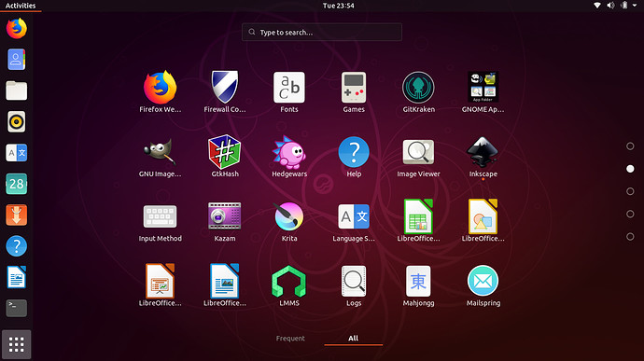The width and height of the screenshot is (644, 361).
Task: Go to fifth app page indicator
Action: pos(630,237)
